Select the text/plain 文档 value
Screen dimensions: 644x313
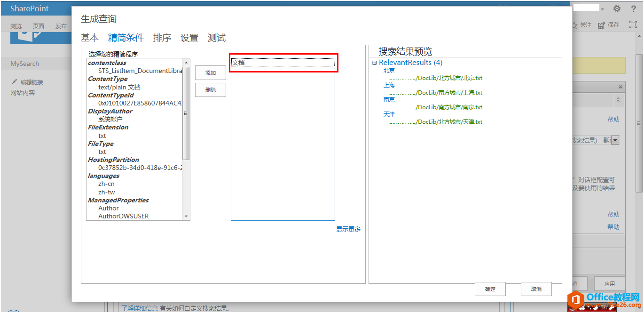(119, 87)
